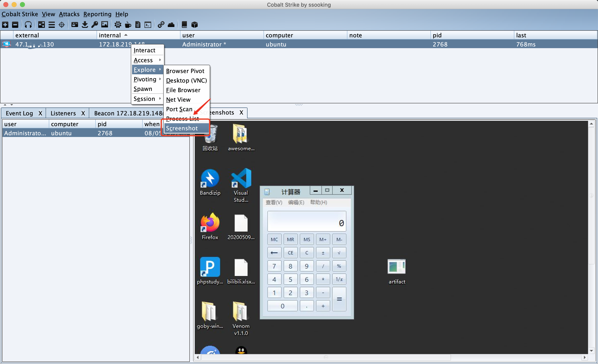Click the key Keystrokes toolbar icon

(95, 24)
